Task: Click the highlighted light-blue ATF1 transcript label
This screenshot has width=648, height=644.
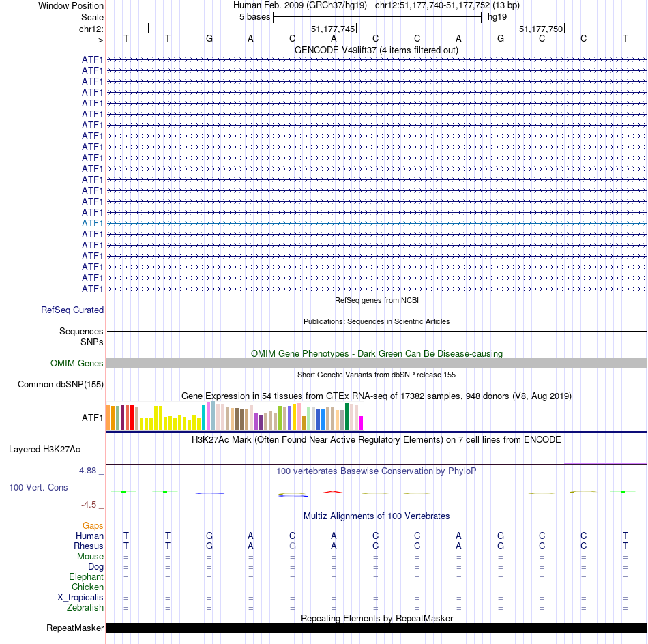Action: pyautogui.click(x=92, y=223)
